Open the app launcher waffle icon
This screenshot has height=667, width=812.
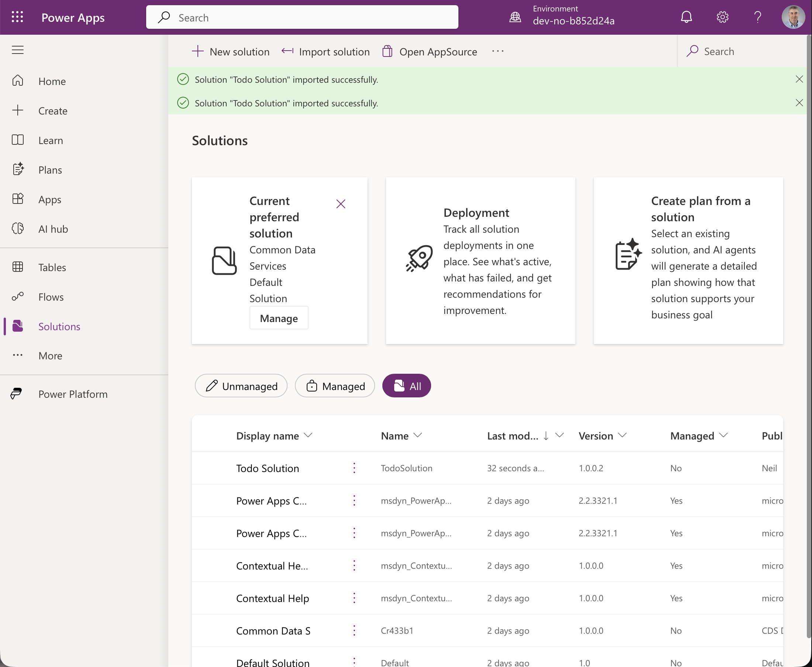[17, 17]
